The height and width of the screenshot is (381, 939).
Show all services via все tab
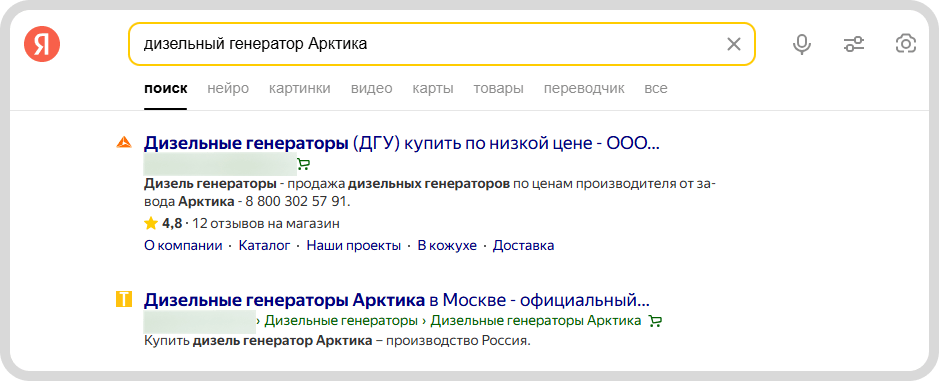coord(656,89)
